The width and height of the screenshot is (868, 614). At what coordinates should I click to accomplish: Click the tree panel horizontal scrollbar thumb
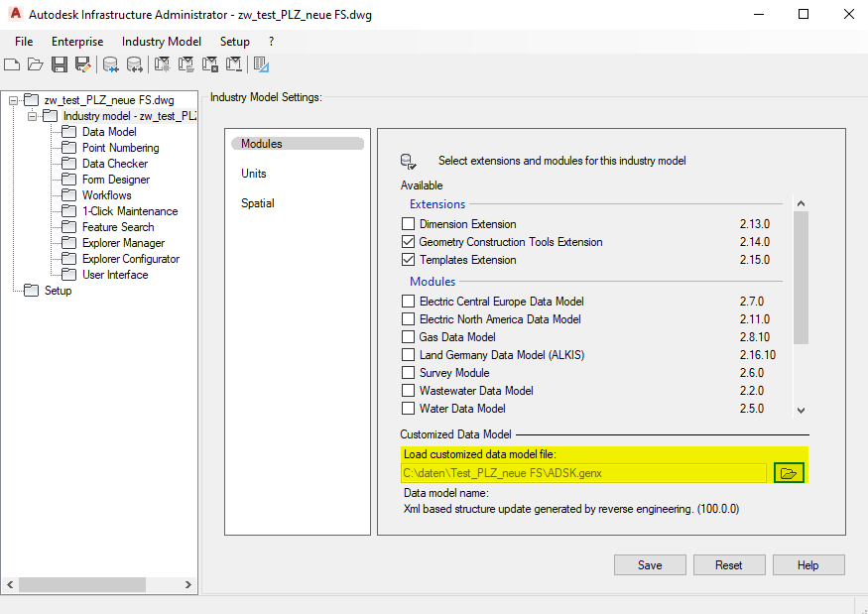82,584
